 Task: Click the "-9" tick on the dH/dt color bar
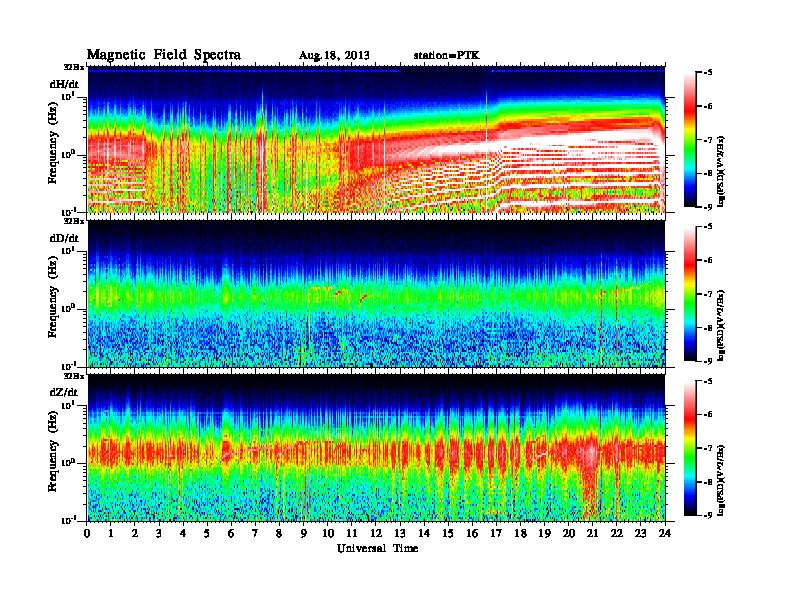[x=708, y=207]
